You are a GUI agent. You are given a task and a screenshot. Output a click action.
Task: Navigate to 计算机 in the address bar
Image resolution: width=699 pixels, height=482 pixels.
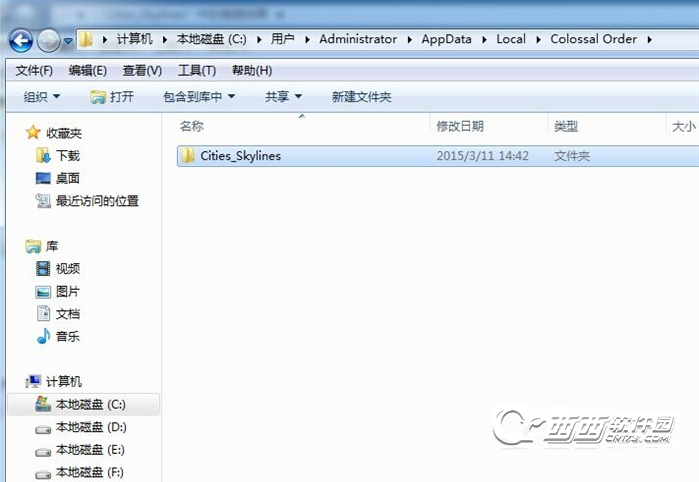[134, 39]
